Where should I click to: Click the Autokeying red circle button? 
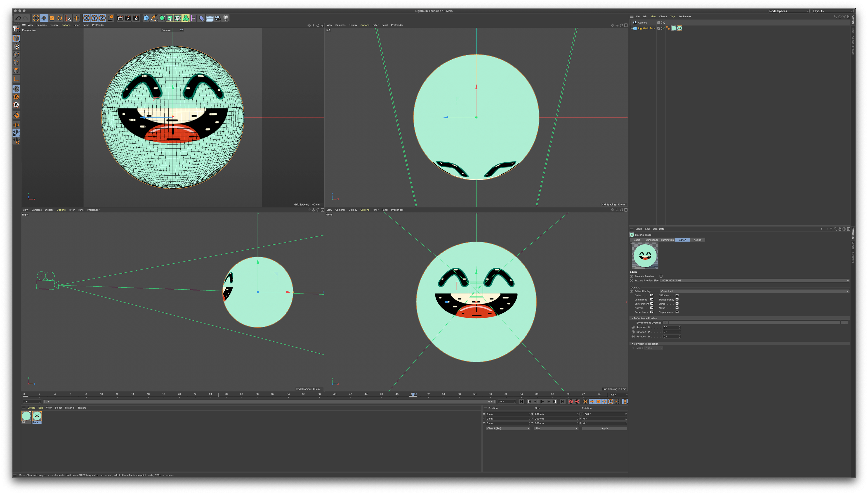click(577, 401)
